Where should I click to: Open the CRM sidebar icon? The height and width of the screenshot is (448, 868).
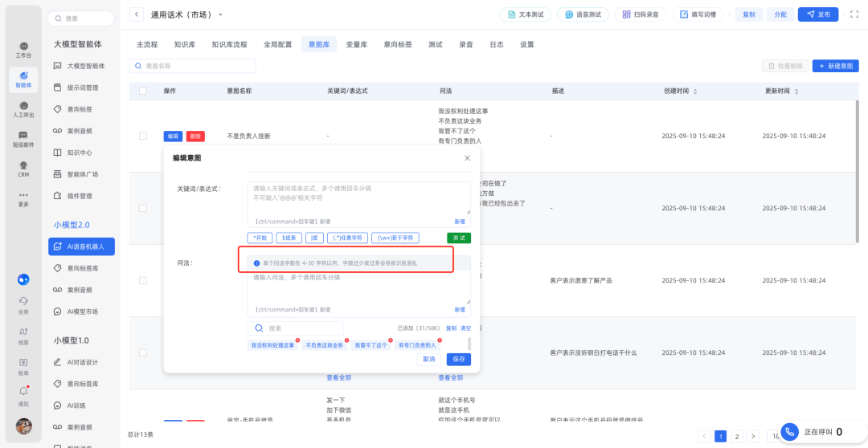point(23,169)
